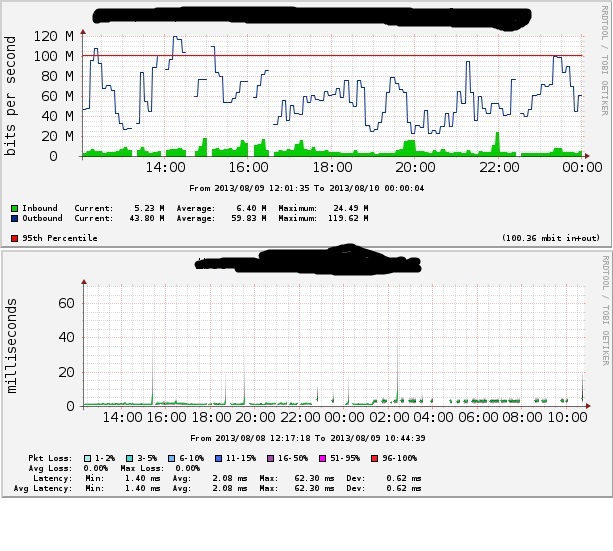Click the 14:00 label on traffic graph
Screen dimensions: 613x551
click(x=165, y=168)
